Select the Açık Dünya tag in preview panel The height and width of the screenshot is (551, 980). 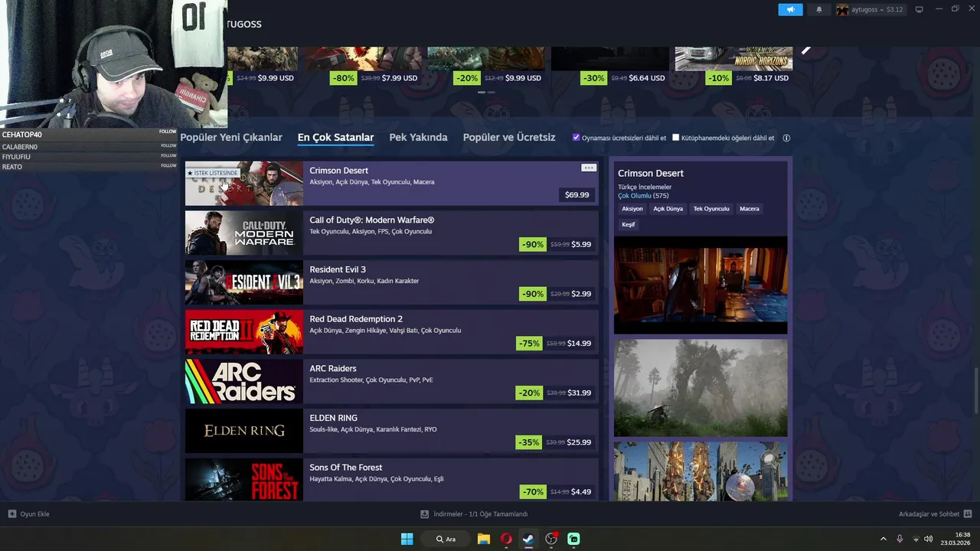click(668, 209)
